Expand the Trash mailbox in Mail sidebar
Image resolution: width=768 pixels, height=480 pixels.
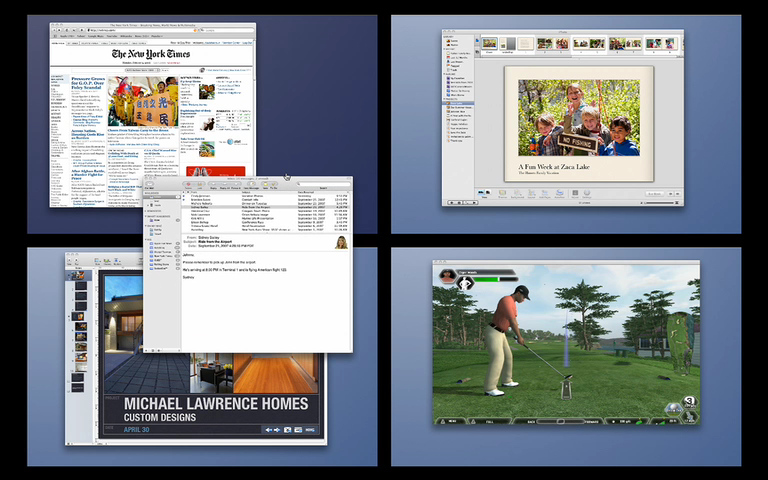pyautogui.click(x=148, y=205)
